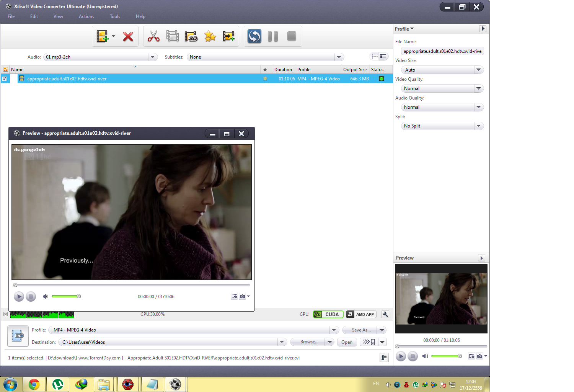
Task: Open uTorrent from the taskbar
Action: (58, 384)
